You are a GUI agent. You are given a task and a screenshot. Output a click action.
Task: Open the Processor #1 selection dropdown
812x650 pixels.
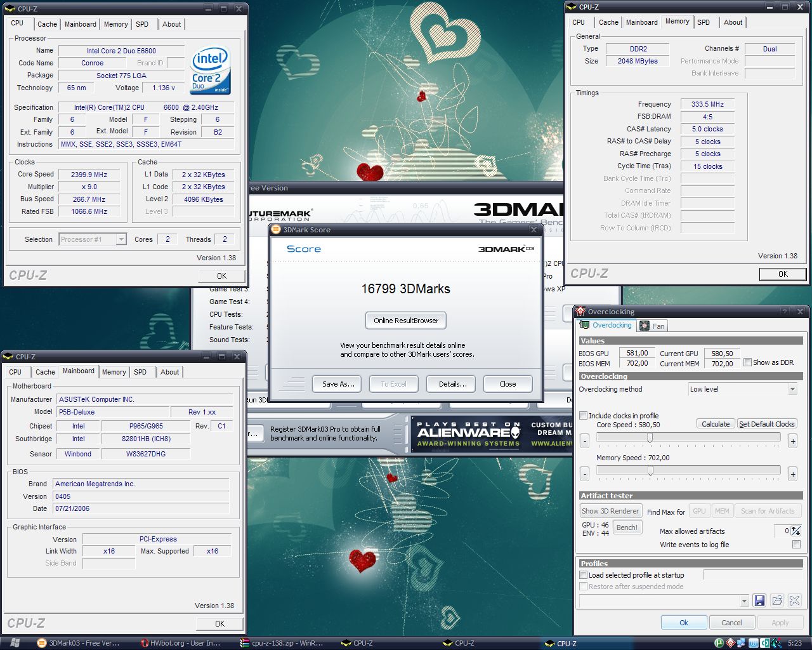(121, 239)
